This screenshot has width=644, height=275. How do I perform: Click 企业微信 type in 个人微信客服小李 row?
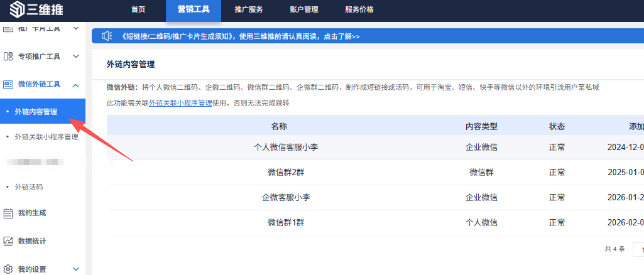coord(481,147)
